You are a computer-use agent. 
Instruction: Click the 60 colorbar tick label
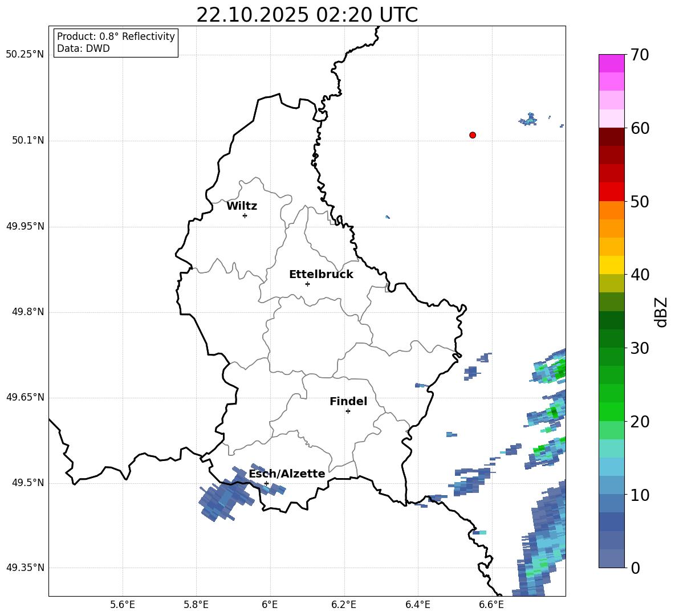tap(640, 128)
